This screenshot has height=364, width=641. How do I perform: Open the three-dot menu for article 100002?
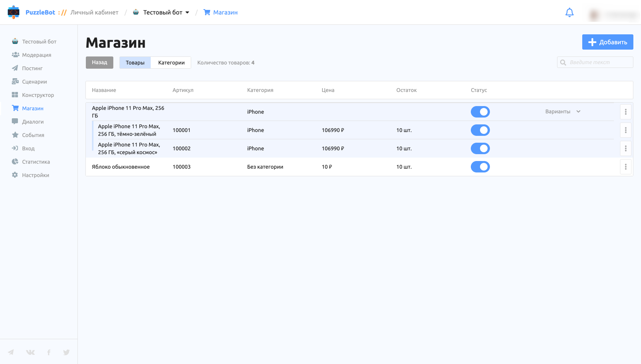click(x=626, y=148)
